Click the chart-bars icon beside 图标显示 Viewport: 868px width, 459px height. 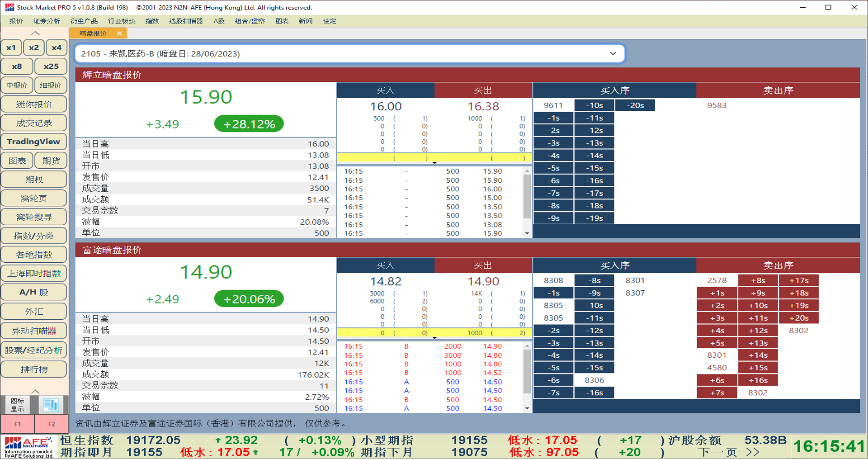(51, 405)
